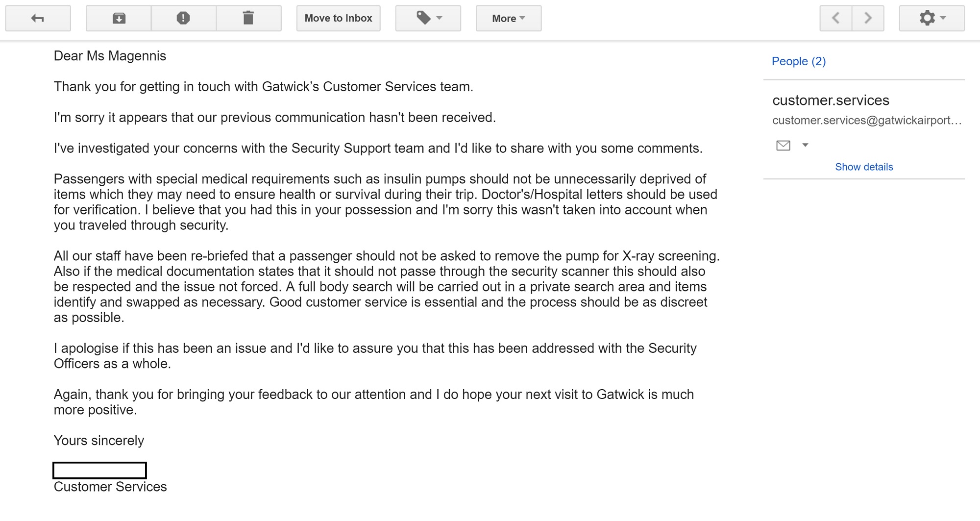Open the settings gear menu
Image resolution: width=980 pixels, height=521 pixels.
931,19
